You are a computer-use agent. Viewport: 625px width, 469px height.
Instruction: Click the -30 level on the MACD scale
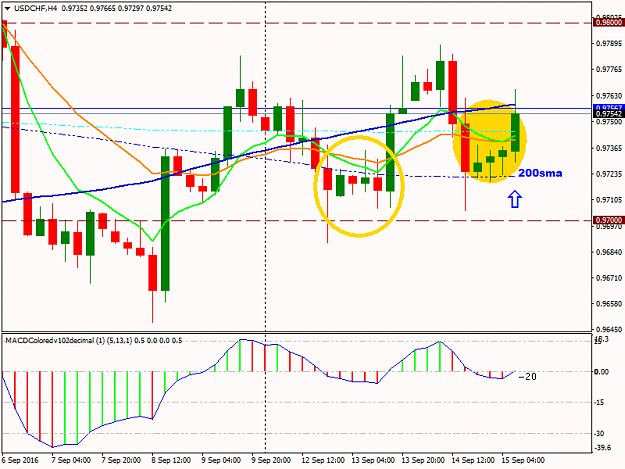click(x=599, y=433)
